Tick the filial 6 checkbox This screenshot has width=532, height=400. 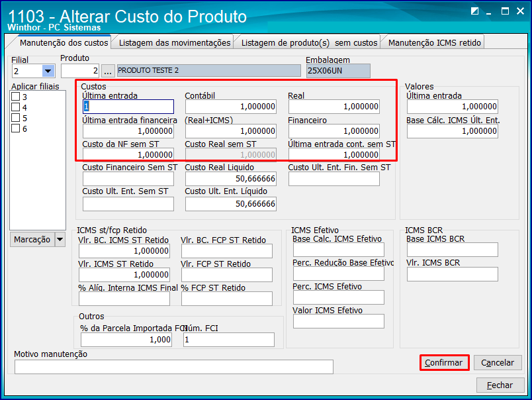pos(16,128)
